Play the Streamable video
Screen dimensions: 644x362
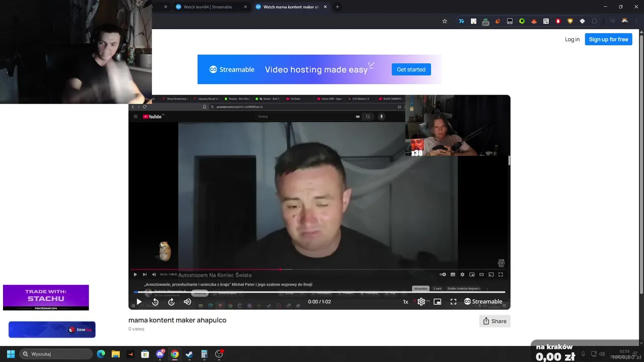tap(139, 302)
